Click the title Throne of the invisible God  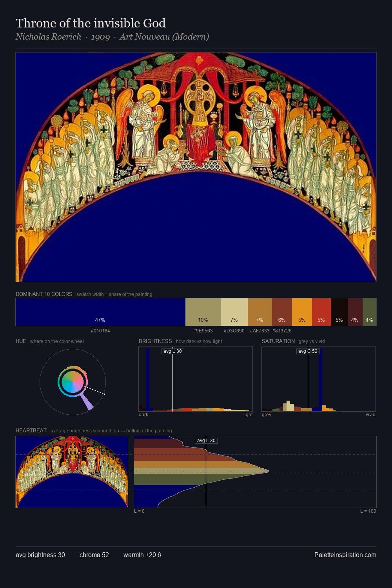point(91,23)
